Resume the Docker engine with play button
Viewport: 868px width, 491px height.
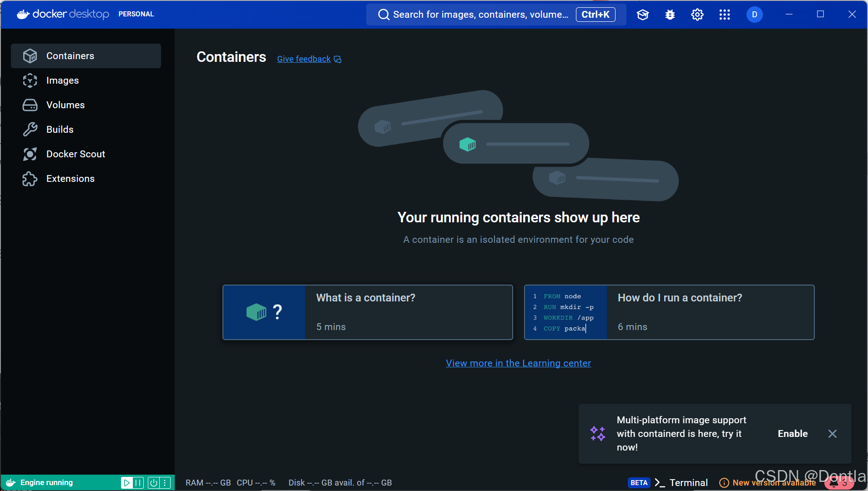pos(126,483)
